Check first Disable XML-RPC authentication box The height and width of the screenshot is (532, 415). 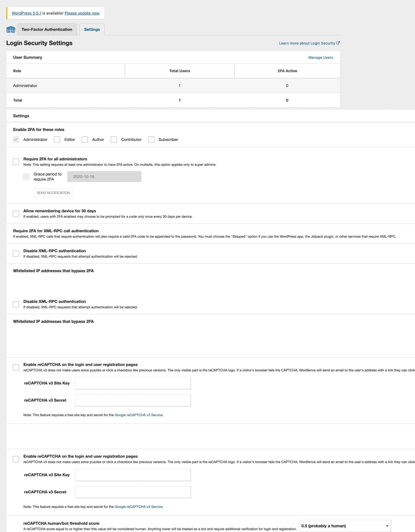coord(16,254)
